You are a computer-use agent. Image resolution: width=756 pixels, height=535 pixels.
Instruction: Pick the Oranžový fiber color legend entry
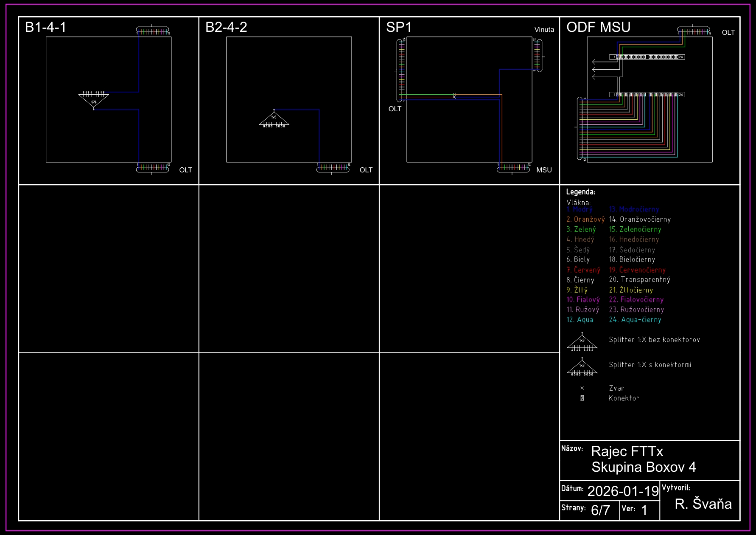585,220
